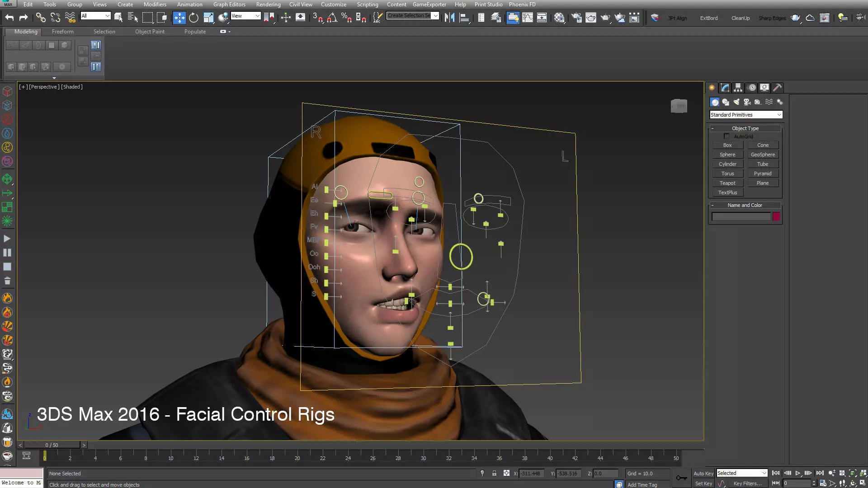
Task: Click the Mirror tool icon
Action: [449, 18]
